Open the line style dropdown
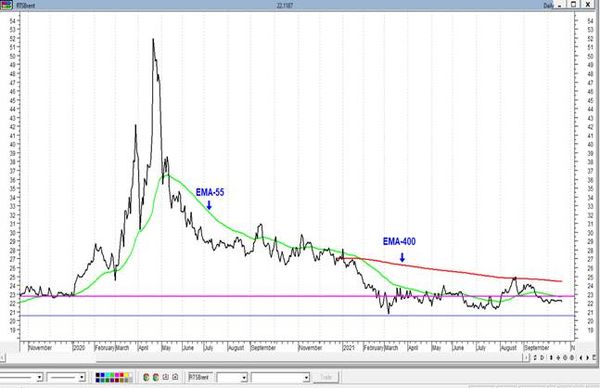The width and height of the screenshot is (600, 388). pos(39,378)
